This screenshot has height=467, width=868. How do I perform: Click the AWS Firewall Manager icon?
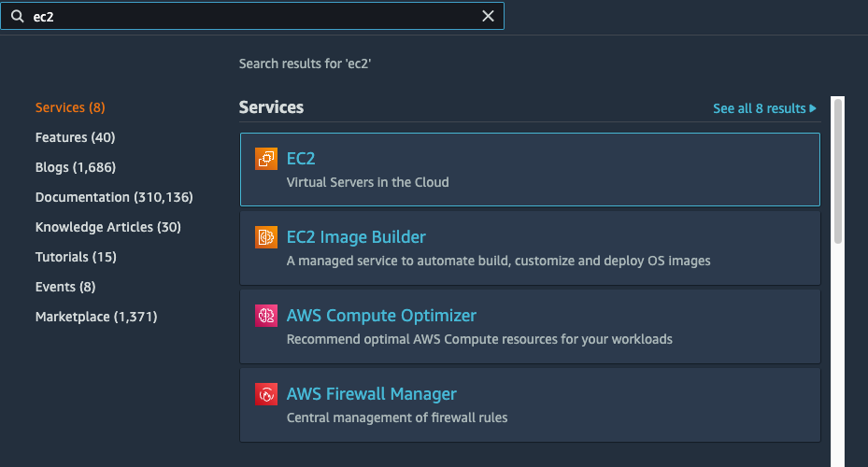click(x=266, y=394)
